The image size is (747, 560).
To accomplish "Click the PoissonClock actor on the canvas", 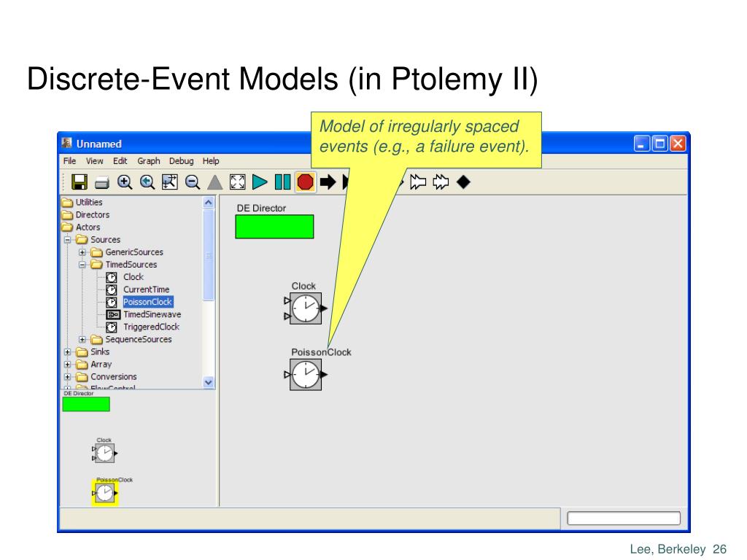I will (x=306, y=375).
